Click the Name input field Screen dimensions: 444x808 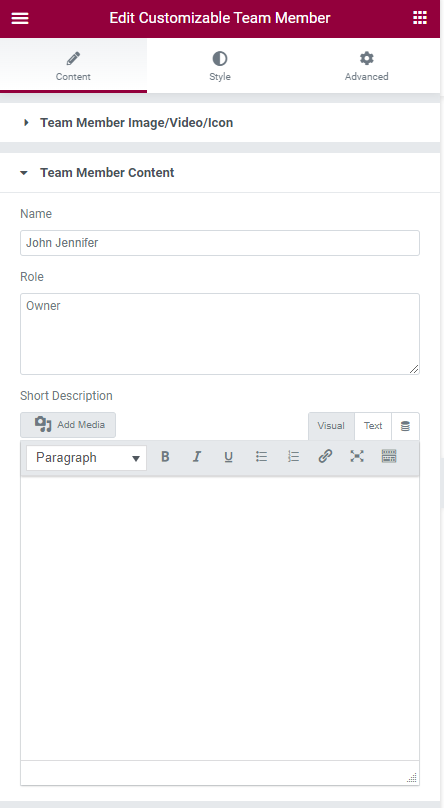click(220, 243)
